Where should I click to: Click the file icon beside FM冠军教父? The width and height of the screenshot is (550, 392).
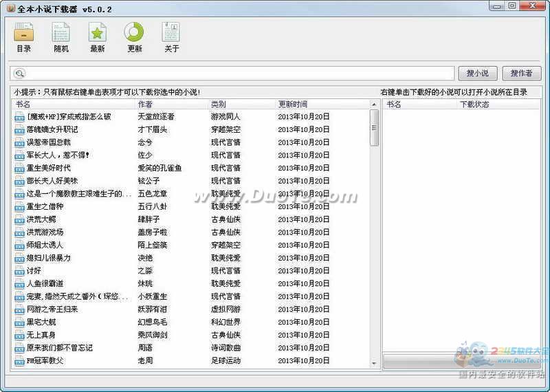19,361
